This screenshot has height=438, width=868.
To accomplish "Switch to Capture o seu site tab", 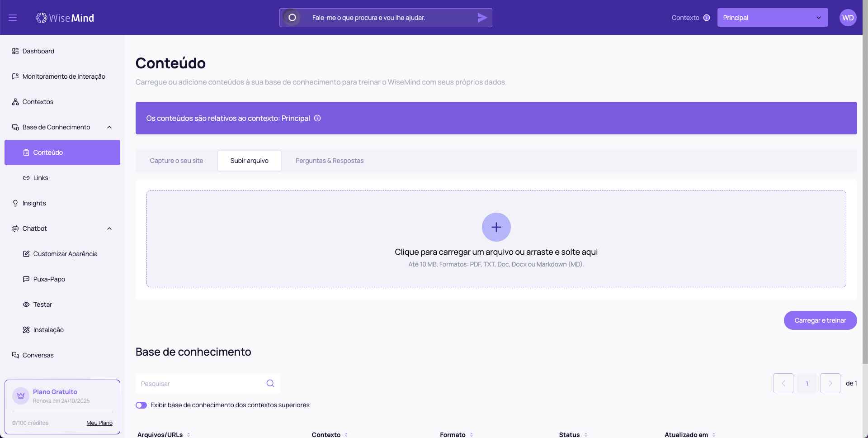I will click(x=176, y=161).
